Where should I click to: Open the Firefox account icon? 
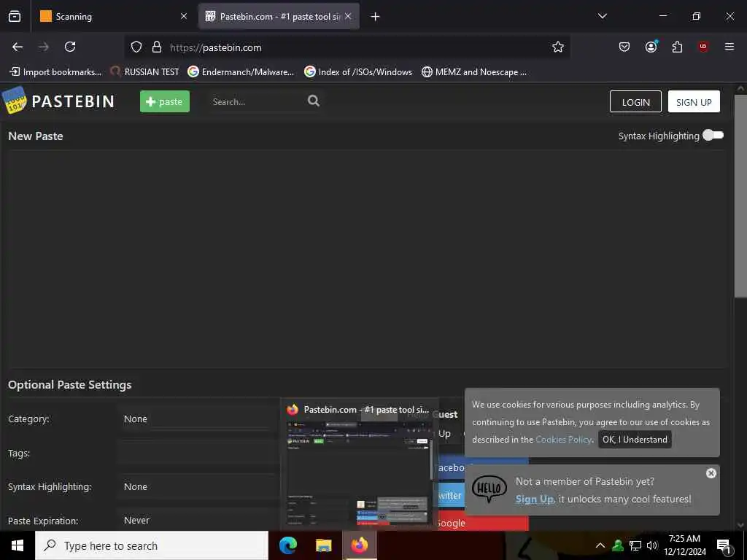(651, 47)
